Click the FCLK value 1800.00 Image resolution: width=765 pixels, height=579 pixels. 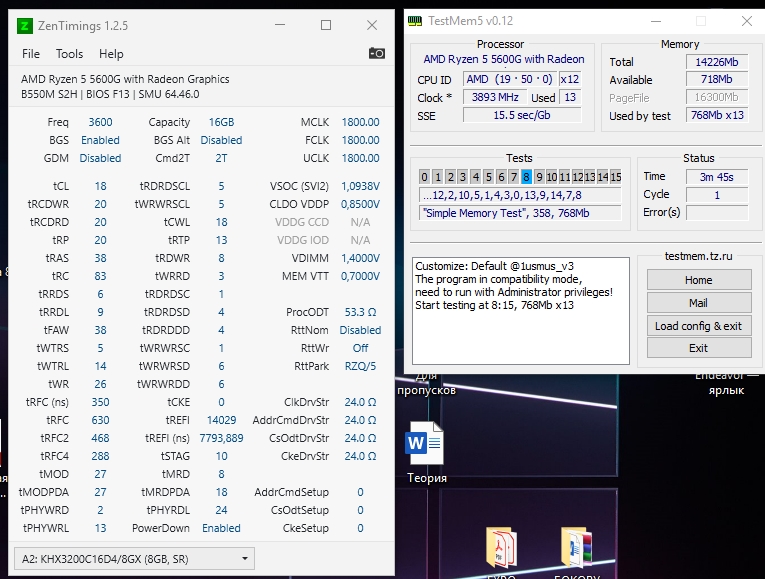tap(360, 140)
